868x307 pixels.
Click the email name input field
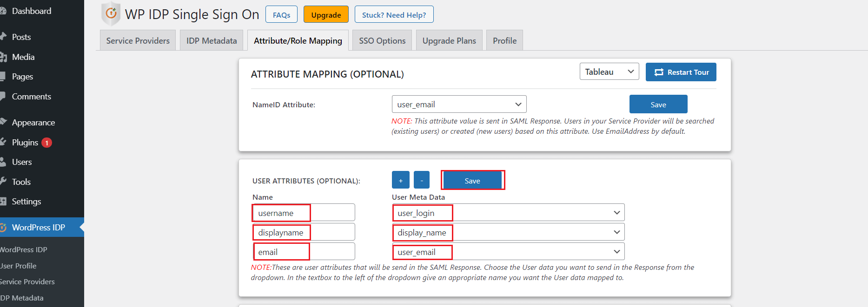point(304,252)
